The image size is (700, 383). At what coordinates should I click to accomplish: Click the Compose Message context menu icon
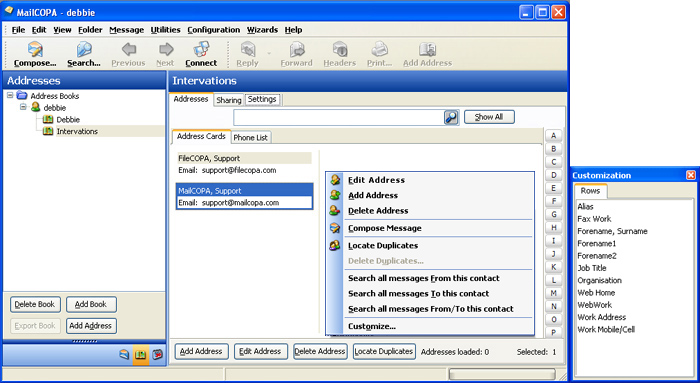pyautogui.click(x=335, y=228)
